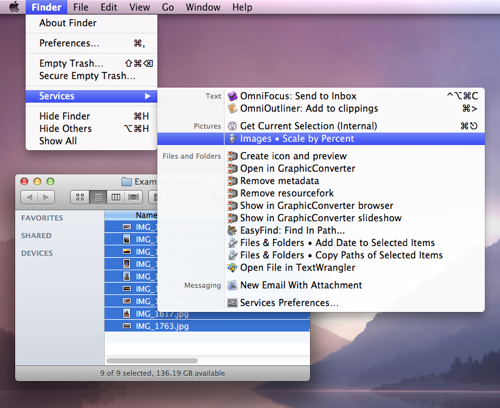Switch Finder window to list view
The width and height of the screenshot is (500, 408).
98,197
